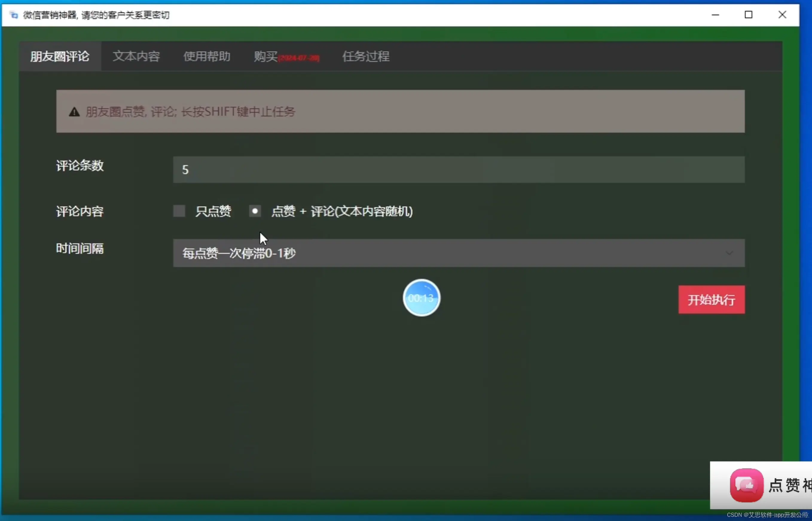Close the 微信营销神器 window

782,15
